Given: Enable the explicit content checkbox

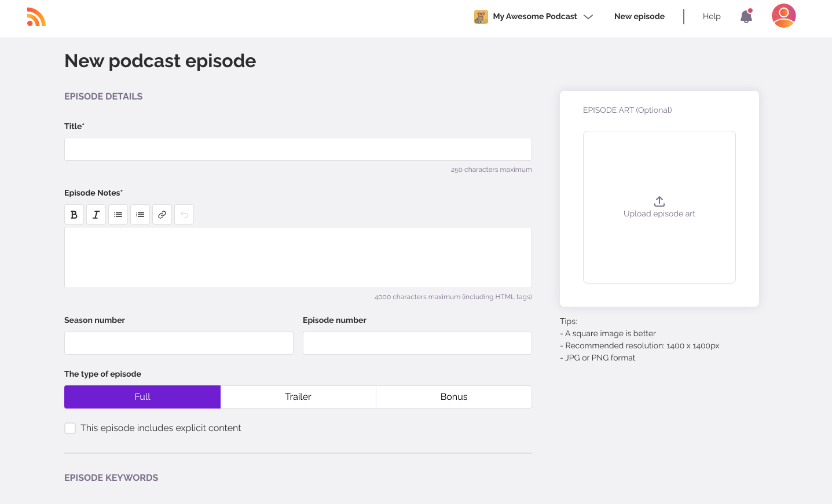Looking at the screenshot, I should (70, 428).
